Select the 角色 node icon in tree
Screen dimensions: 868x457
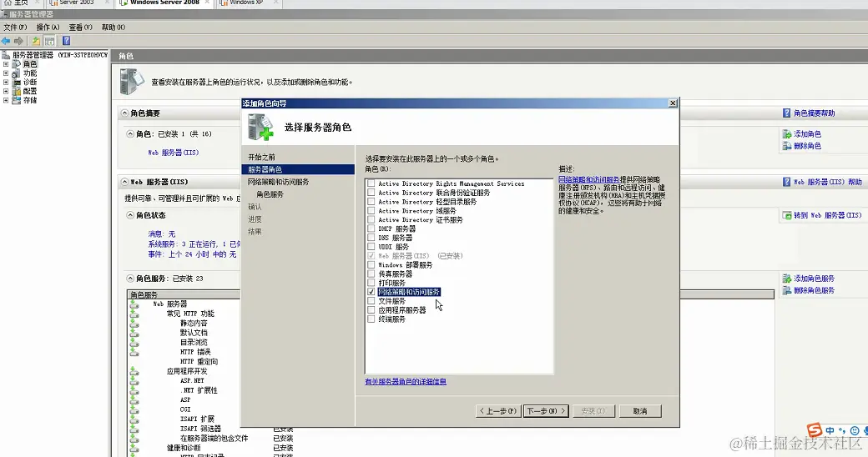(x=17, y=64)
